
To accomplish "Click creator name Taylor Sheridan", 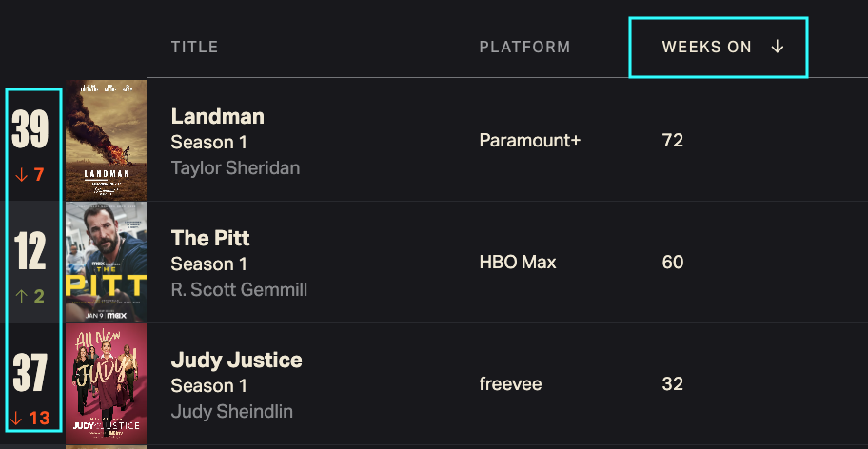I will click(x=235, y=167).
